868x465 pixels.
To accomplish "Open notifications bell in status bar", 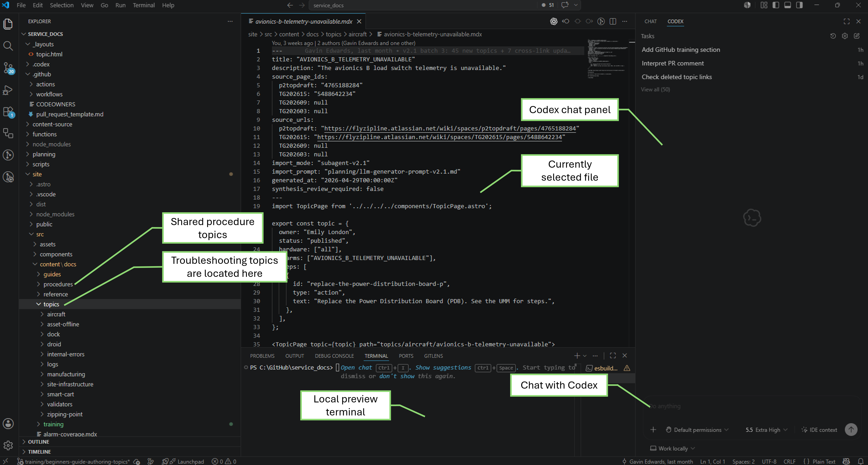I will point(860,461).
